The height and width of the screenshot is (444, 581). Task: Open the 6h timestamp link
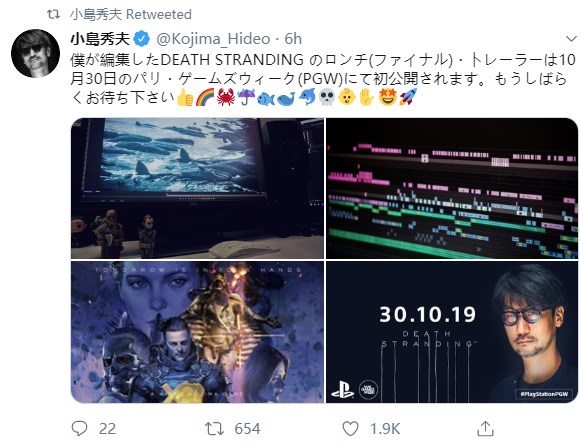click(293, 39)
